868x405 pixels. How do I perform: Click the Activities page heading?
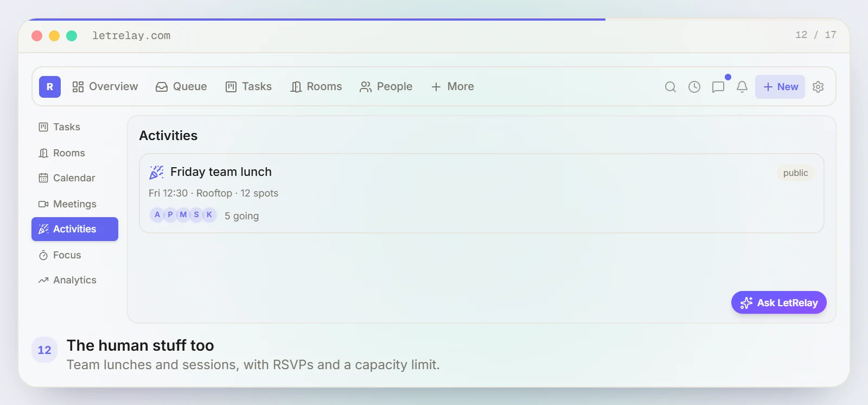click(x=168, y=136)
